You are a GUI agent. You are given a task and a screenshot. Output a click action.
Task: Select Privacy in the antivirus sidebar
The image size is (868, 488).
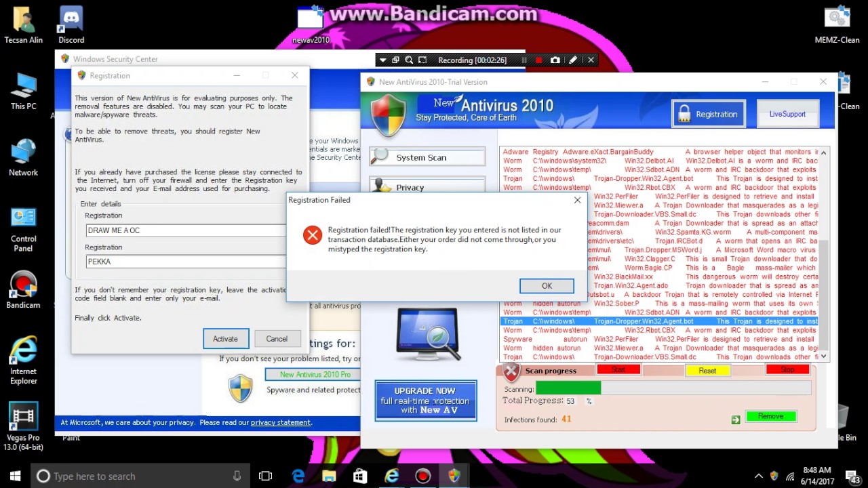pos(427,186)
